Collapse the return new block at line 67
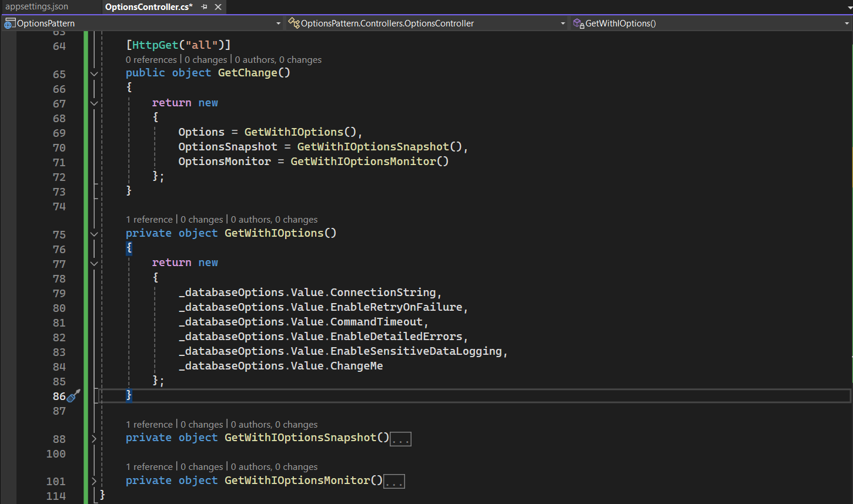This screenshot has height=504, width=853. 94,103
